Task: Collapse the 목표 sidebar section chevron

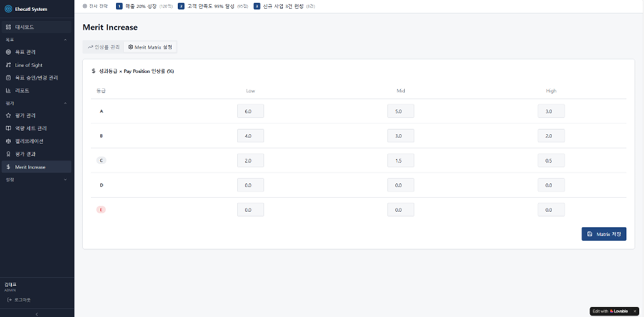Action: tap(66, 40)
